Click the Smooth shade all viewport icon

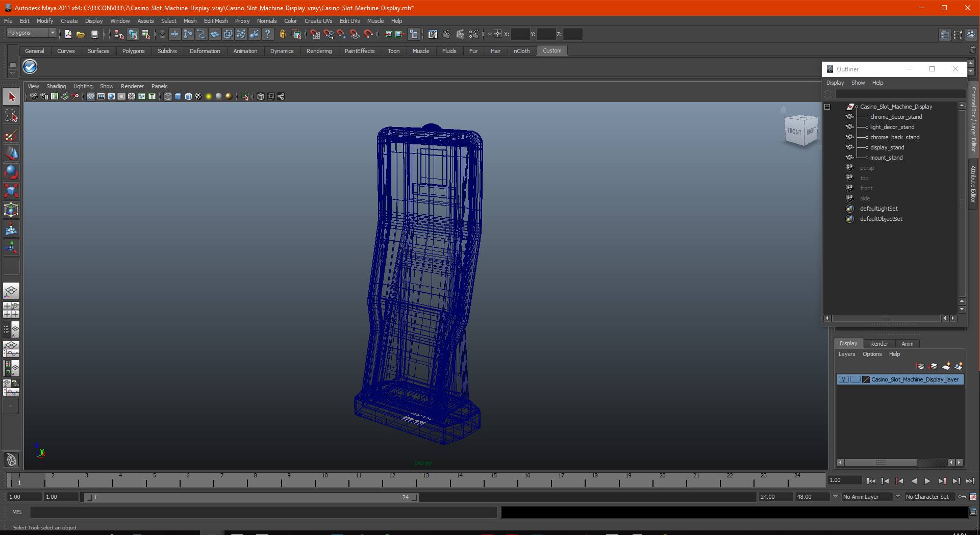click(178, 96)
